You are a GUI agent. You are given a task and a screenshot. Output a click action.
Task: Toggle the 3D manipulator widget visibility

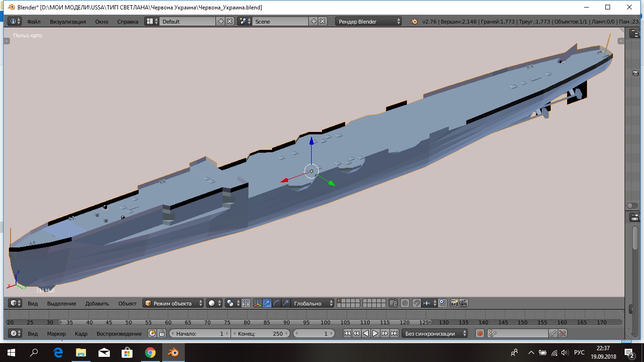click(257, 303)
